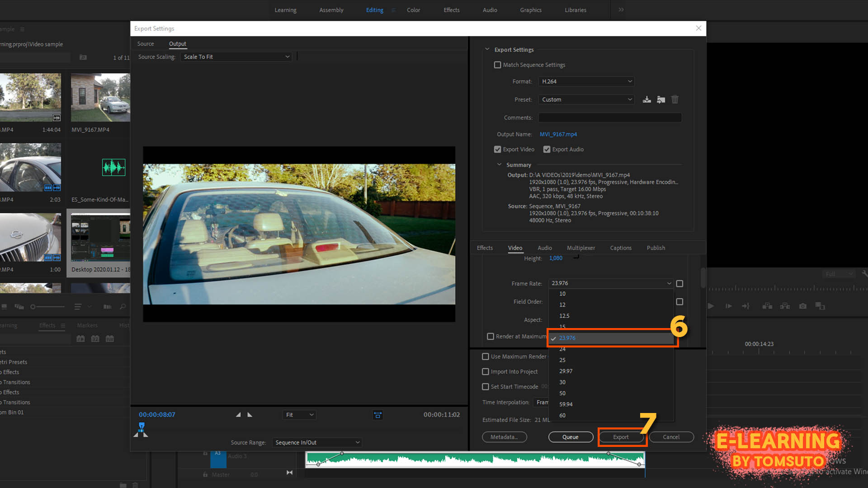The image size is (868, 488).
Task: Open the Fit zoom level dropdown
Action: [299, 415]
